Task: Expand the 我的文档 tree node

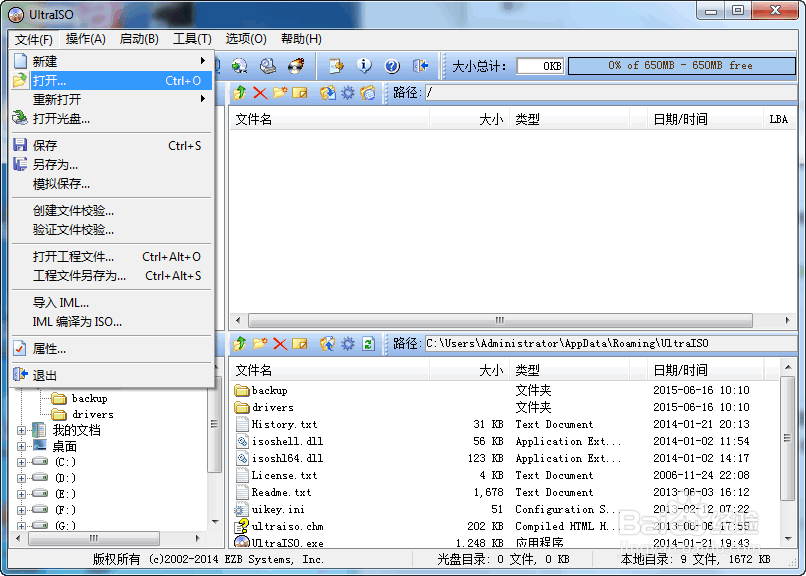Action: coord(21,430)
